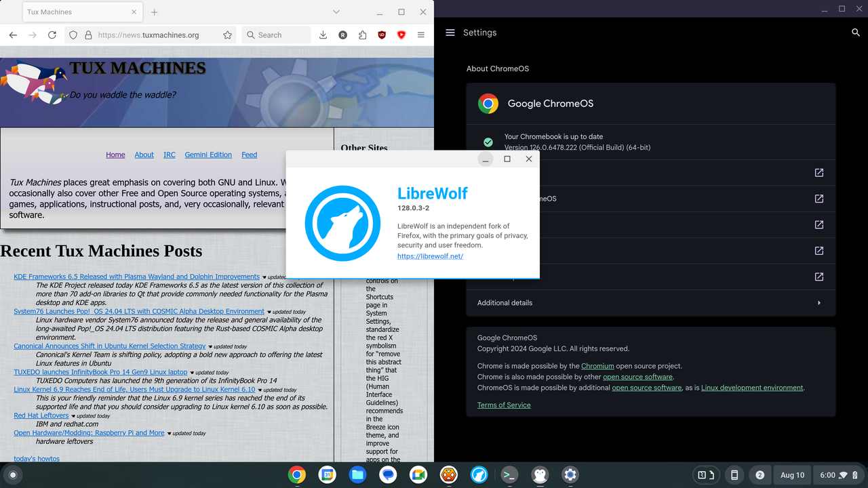868x488 pixels.
Task: Open the extensions puzzle-piece menu
Action: click(x=363, y=35)
